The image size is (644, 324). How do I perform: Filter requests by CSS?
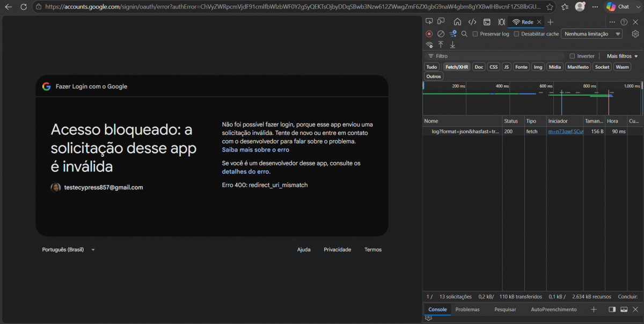pos(493,67)
